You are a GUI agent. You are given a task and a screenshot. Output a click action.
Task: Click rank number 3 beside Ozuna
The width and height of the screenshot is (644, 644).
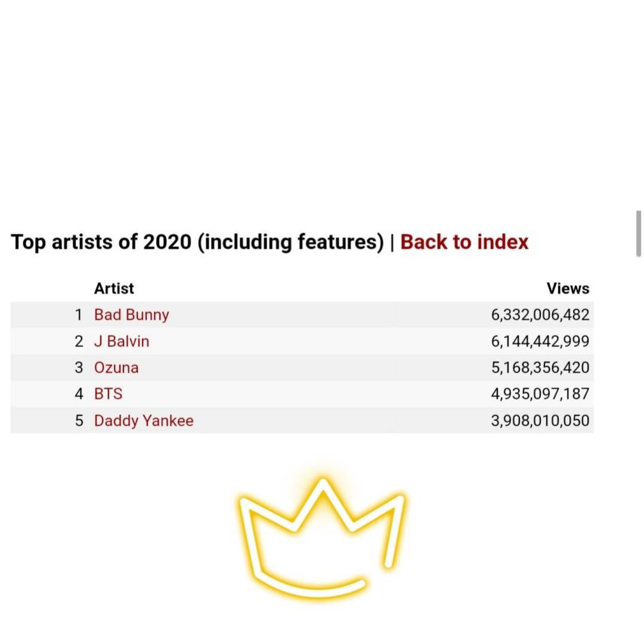(x=79, y=368)
